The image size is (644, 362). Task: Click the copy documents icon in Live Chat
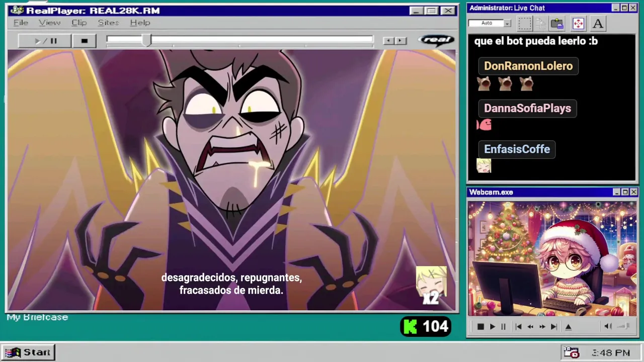pos(541,23)
